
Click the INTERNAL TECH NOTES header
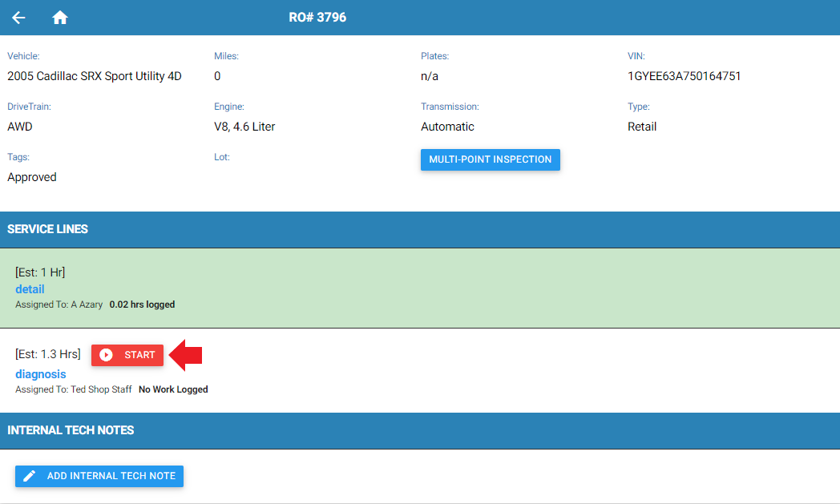(71, 430)
